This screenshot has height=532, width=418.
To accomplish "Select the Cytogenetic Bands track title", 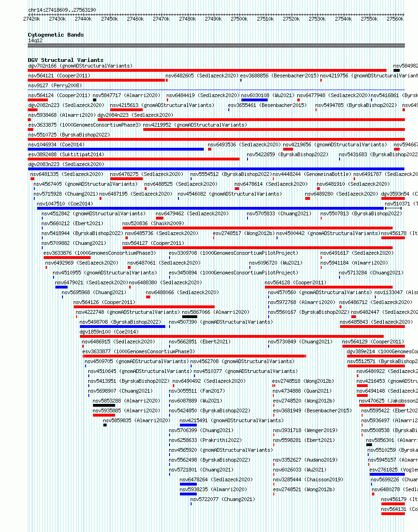I will [56, 35].
